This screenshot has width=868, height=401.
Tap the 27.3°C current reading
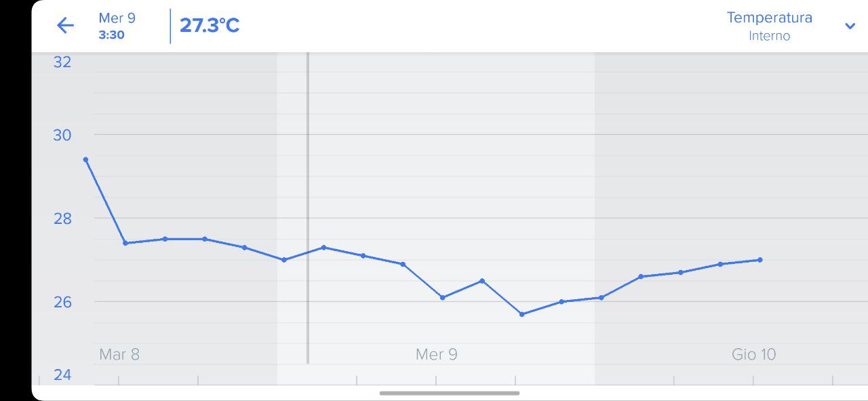click(210, 26)
